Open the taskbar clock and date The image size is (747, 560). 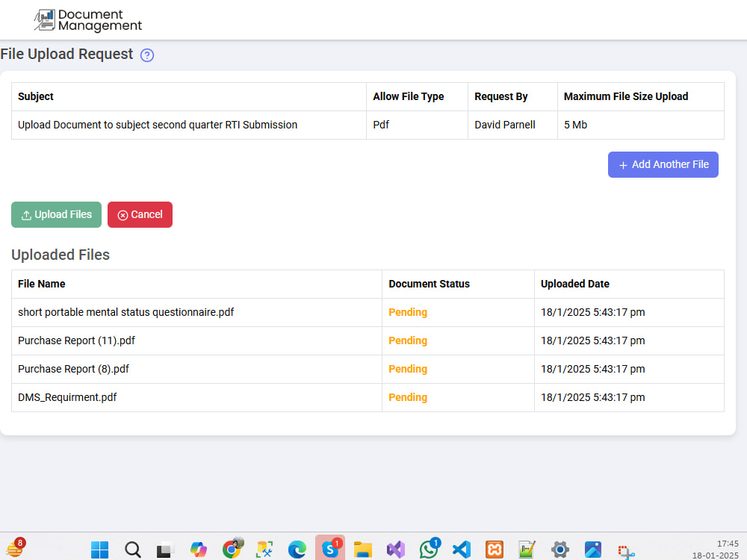715,550
